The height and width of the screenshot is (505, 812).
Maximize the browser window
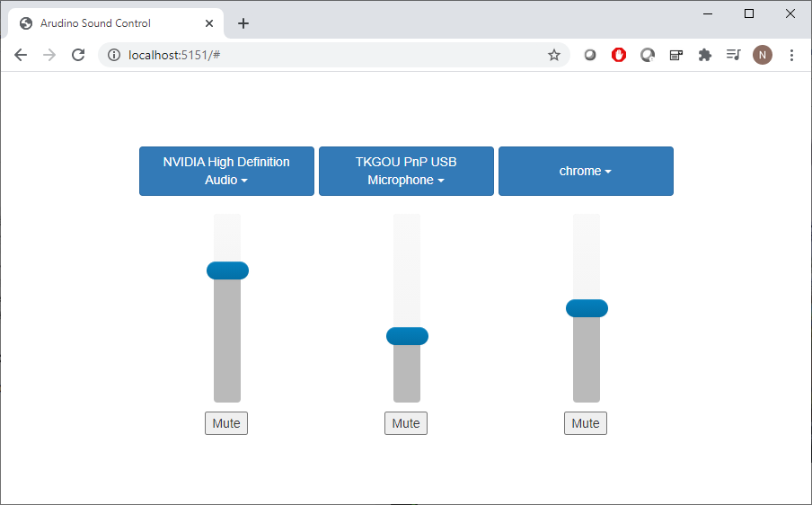(749, 14)
